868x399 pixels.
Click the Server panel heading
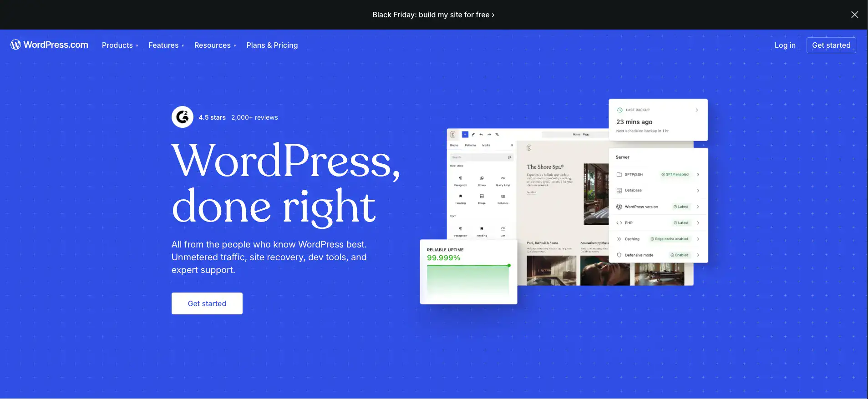(622, 157)
